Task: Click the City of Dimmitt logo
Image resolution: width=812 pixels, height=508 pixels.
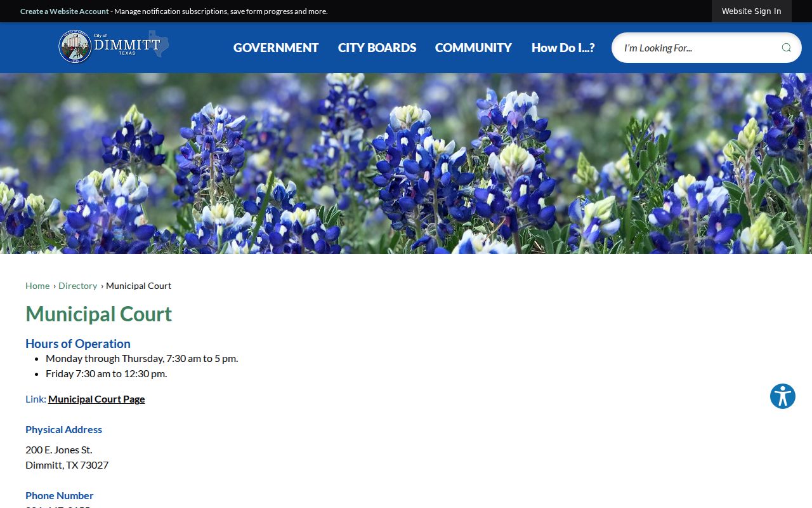Action: click(114, 46)
